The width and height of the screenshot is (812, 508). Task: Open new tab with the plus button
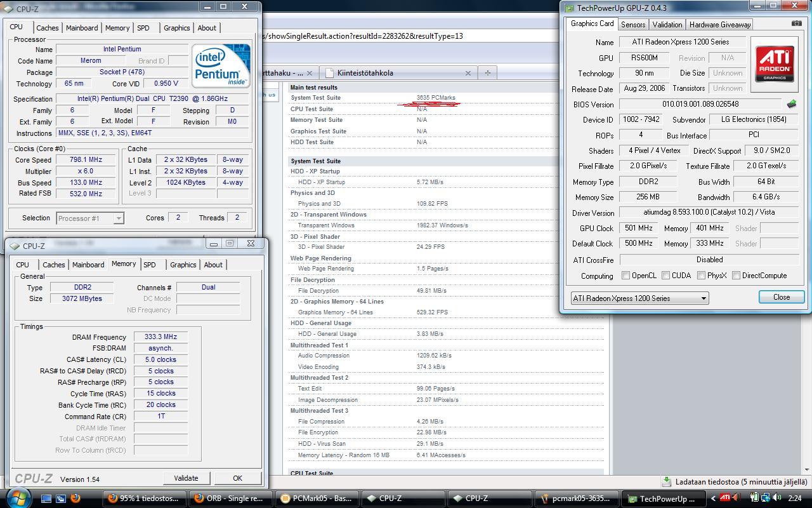click(487, 72)
